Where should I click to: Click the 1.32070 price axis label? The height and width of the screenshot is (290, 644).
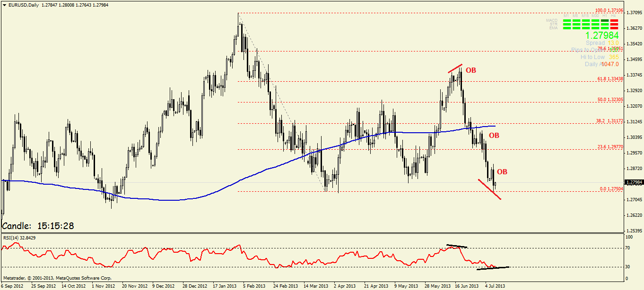click(x=634, y=106)
